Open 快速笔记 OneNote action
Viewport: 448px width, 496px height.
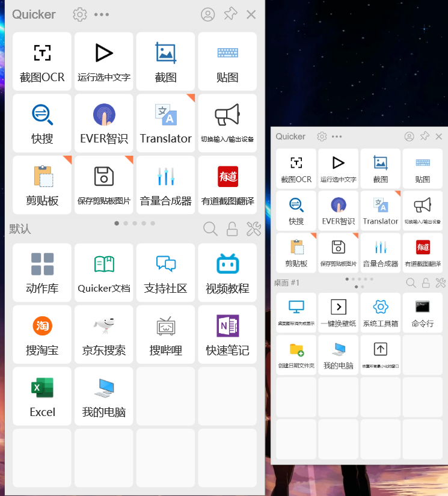[x=227, y=334]
